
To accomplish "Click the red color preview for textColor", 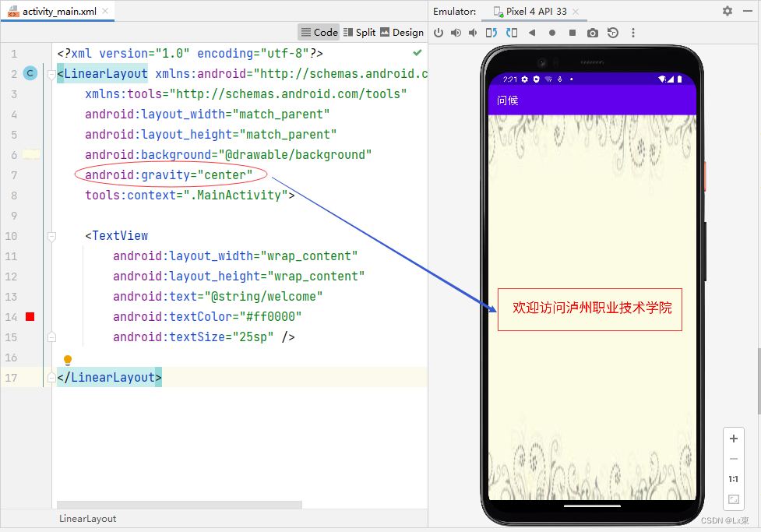I will point(30,316).
